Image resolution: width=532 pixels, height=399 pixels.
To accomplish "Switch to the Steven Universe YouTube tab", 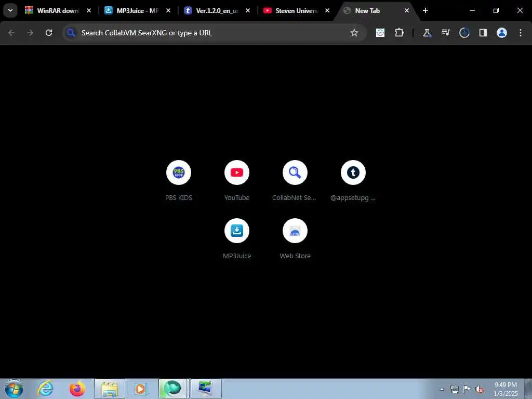I will point(296,10).
